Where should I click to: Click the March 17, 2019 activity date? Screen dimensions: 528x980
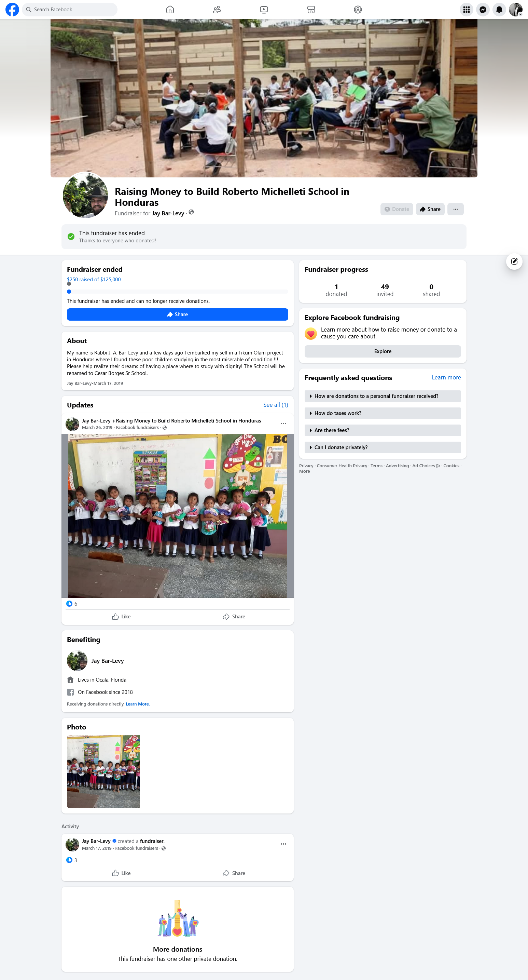pyautogui.click(x=97, y=848)
